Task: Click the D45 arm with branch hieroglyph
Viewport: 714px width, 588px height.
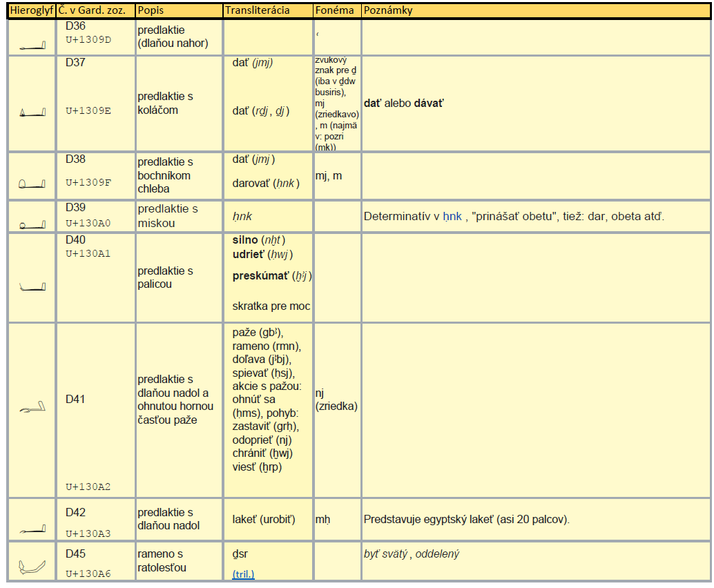Action: pyautogui.click(x=32, y=568)
